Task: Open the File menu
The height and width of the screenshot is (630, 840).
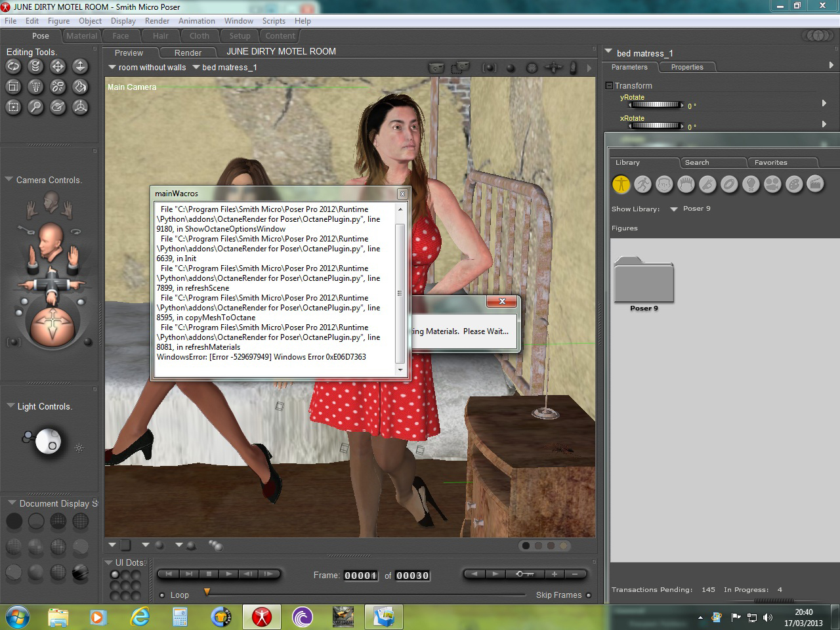Action: [x=10, y=21]
